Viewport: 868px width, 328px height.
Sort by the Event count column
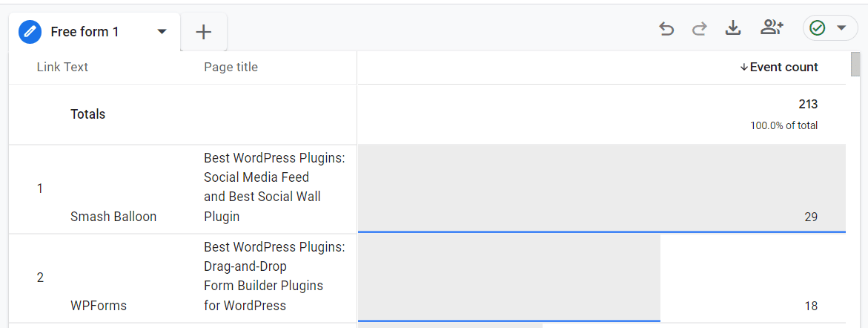(x=783, y=68)
